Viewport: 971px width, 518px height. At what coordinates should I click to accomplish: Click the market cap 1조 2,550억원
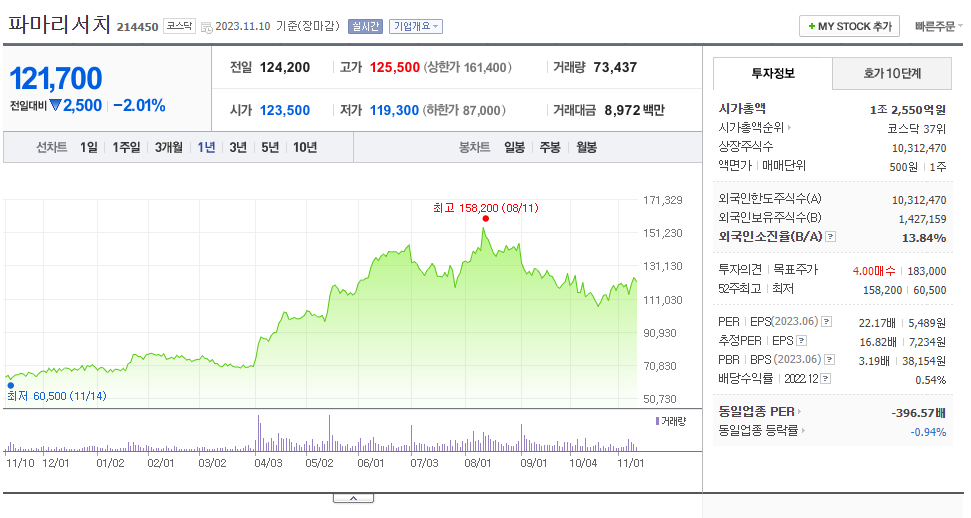tap(908, 110)
